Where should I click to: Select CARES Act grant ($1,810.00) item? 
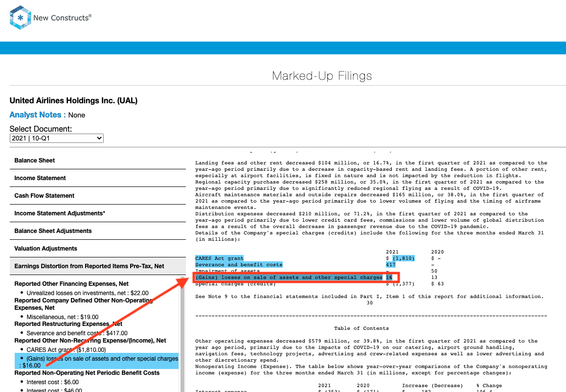pyautogui.click(x=66, y=350)
